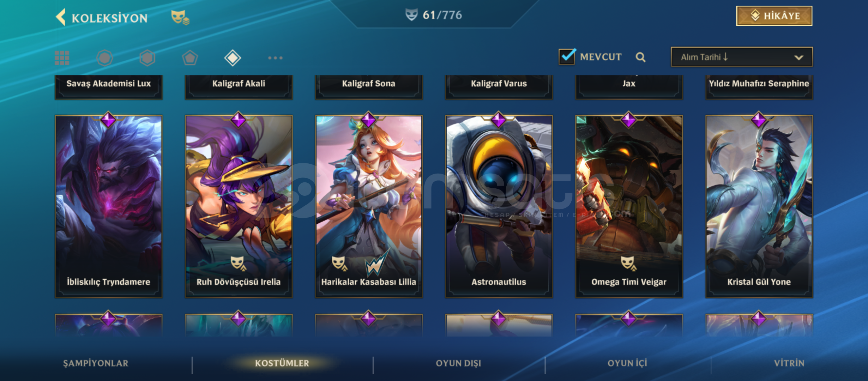Filter by the hexagon rarity icon
The image size is (868, 381).
[x=147, y=58]
